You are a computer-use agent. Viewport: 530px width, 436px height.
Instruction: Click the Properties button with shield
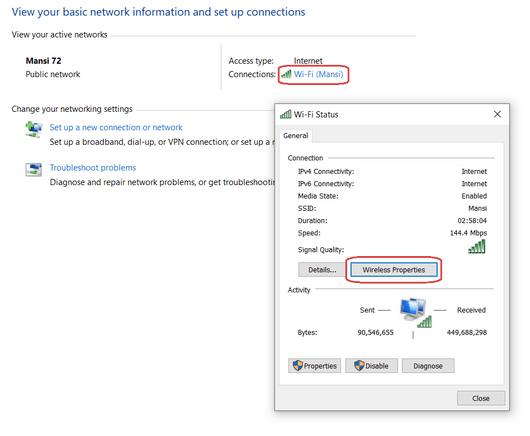pyautogui.click(x=315, y=366)
